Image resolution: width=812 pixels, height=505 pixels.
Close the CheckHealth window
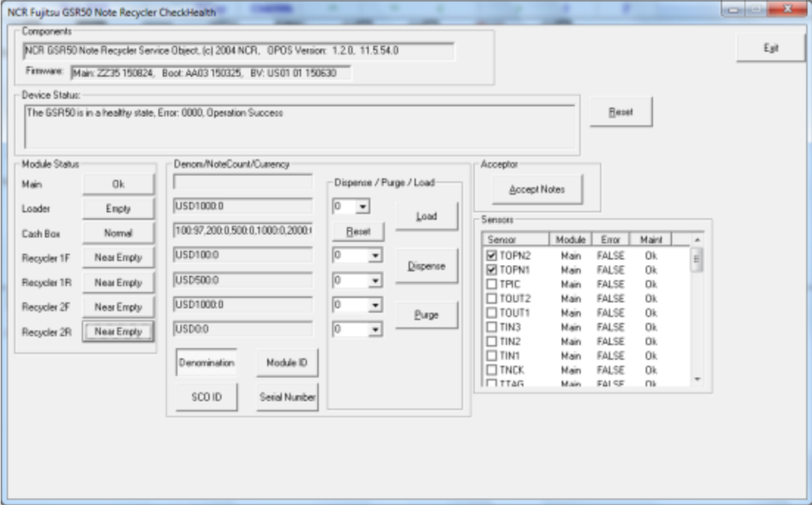pos(787,9)
